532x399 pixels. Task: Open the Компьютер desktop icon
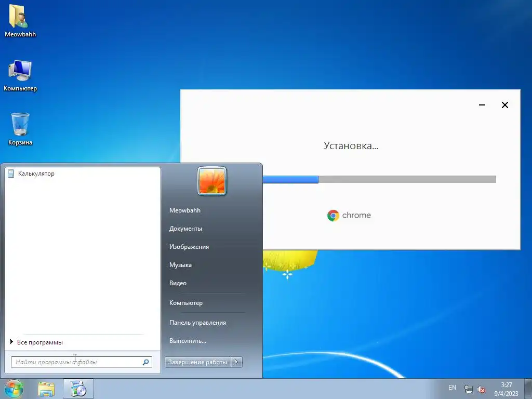click(x=20, y=75)
